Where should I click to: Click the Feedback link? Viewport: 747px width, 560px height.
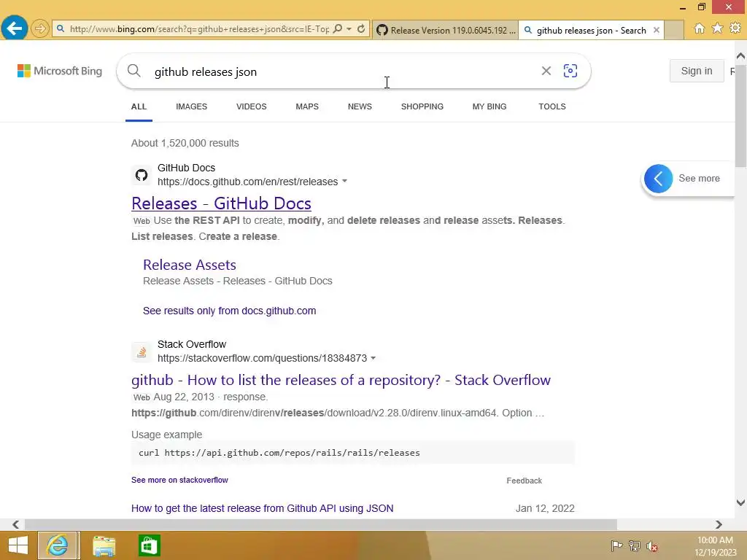(x=524, y=481)
